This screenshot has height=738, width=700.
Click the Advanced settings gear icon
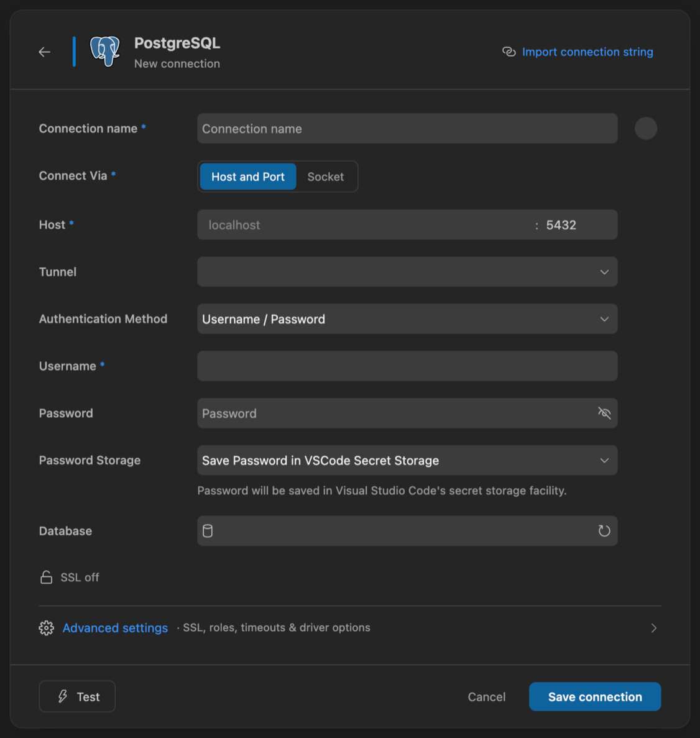[46, 628]
